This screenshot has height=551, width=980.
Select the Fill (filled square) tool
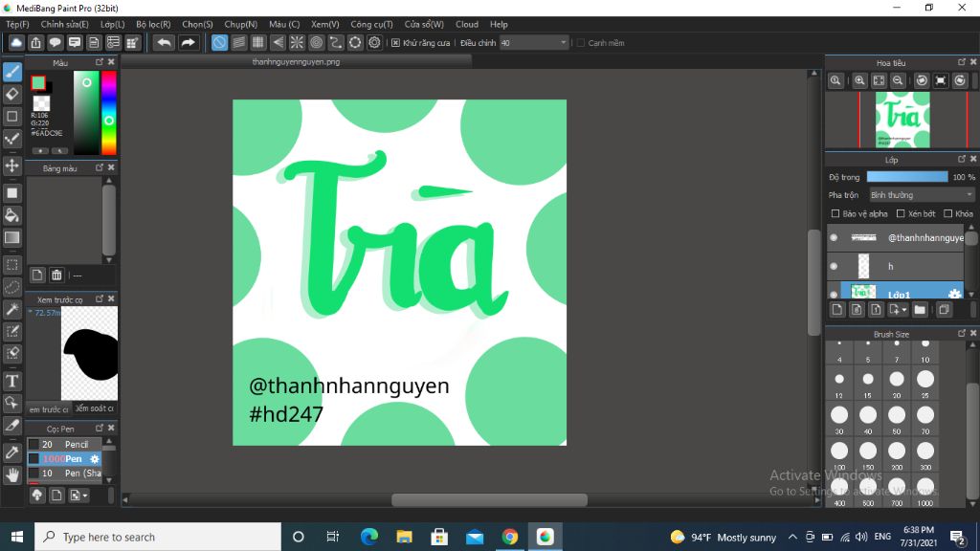[x=11, y=193]
